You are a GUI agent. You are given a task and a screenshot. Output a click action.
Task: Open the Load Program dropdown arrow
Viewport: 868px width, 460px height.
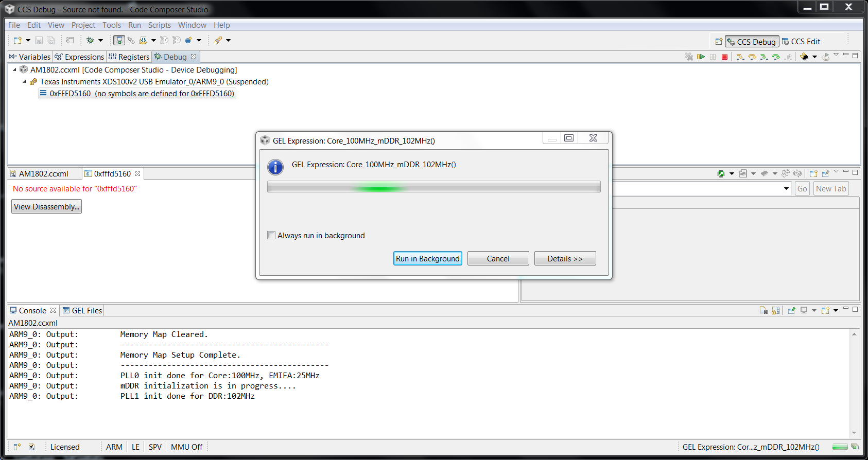click(153, 40)
